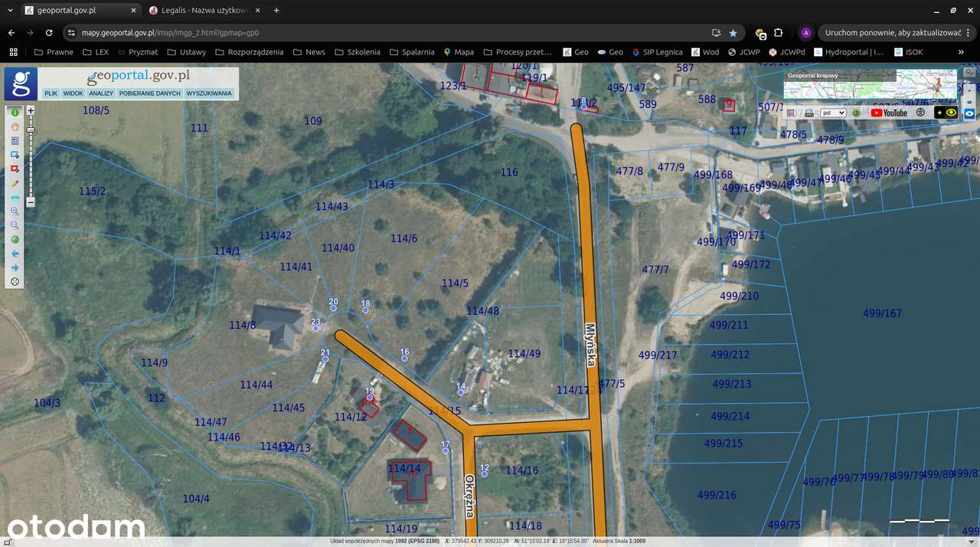
Task: Open the Spalarnia bookmarks folder
Action: 411,52
